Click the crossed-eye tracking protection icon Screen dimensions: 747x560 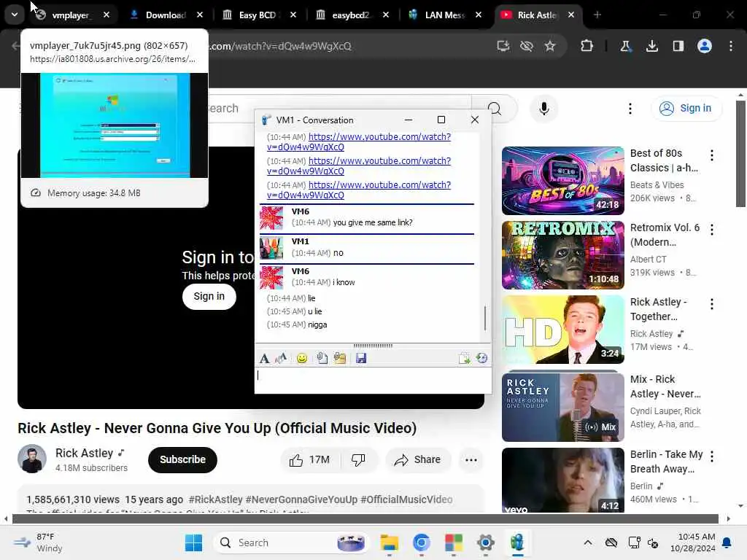[527, 46]
